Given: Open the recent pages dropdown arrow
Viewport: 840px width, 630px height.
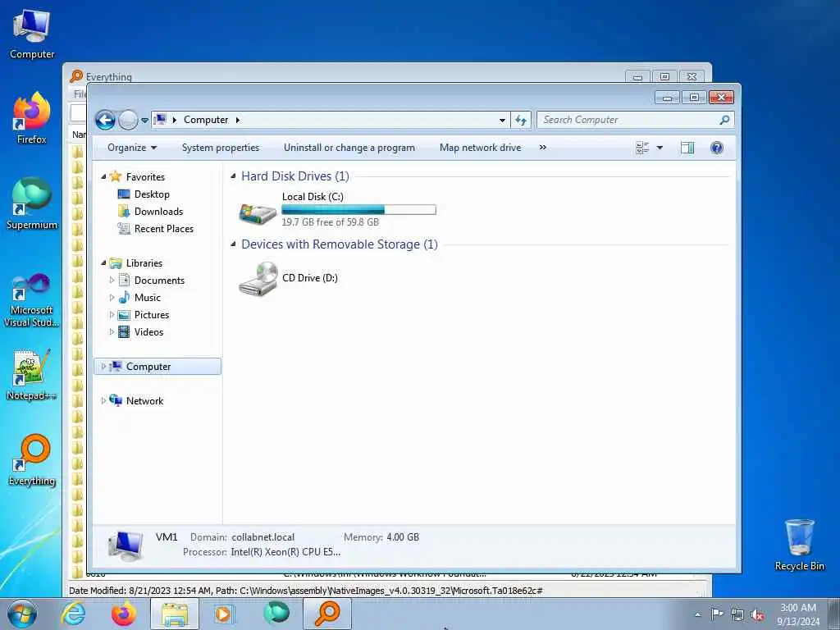Looking at the screenshot, I should [144, 121].
